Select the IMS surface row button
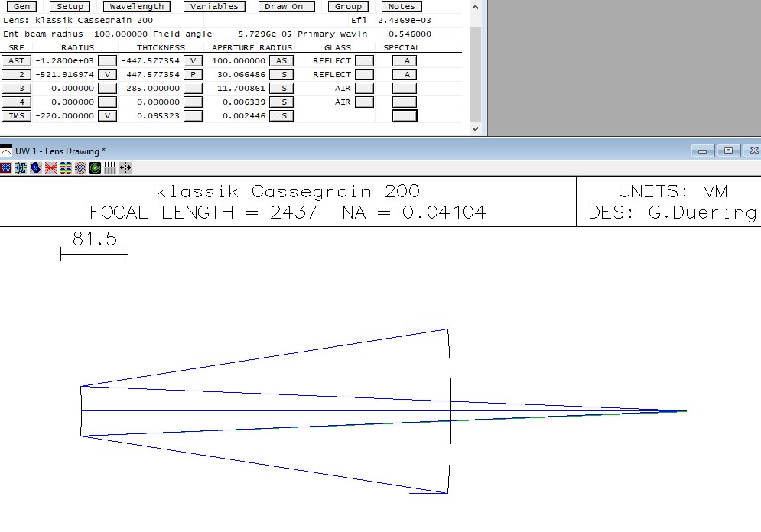Screen dimensions: 761x532 17,116
